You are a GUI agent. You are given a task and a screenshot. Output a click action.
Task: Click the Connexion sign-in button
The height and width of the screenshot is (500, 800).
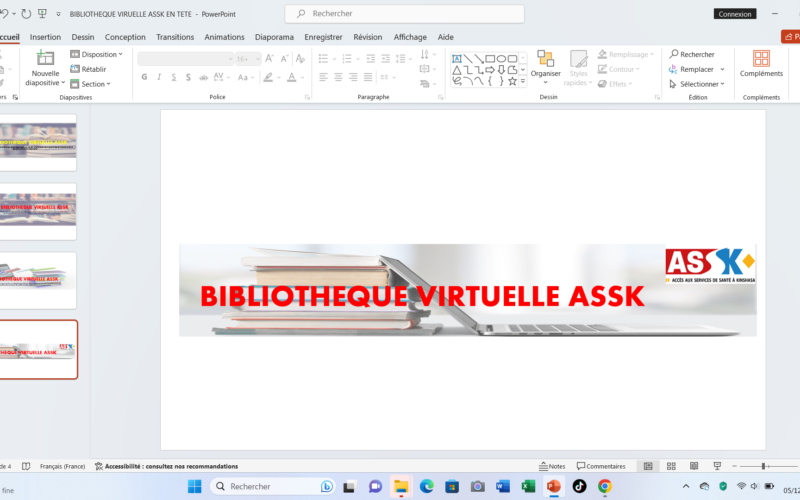coord(735,14)
